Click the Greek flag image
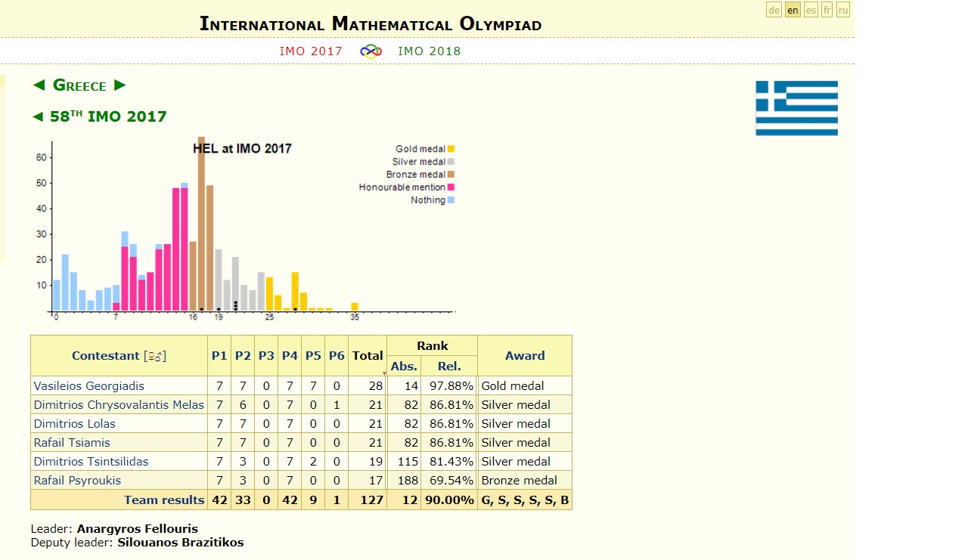Image resolution: width=968 pixels, height=560 pixels. click(x=796, y=108)
